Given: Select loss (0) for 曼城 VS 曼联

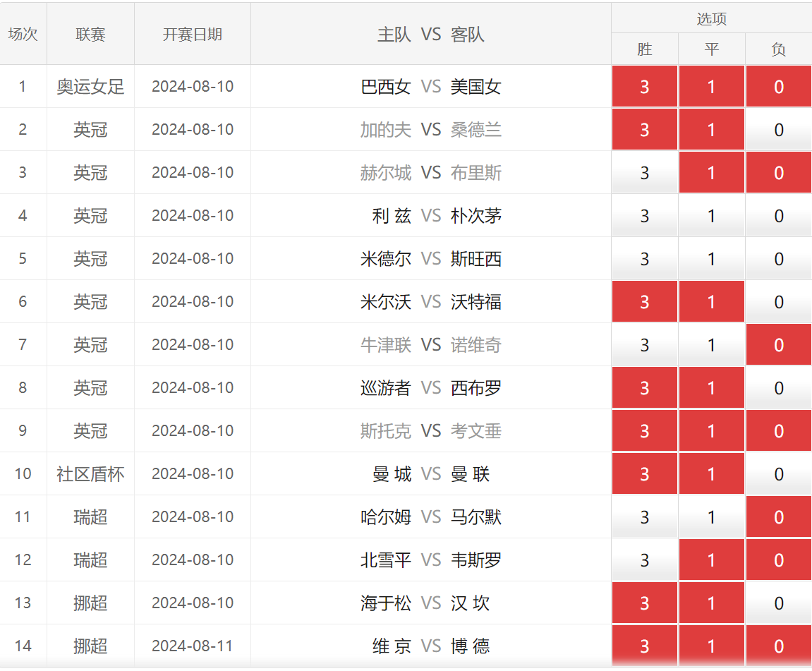Looking at the screenshot, I should [x=779, y=473].
